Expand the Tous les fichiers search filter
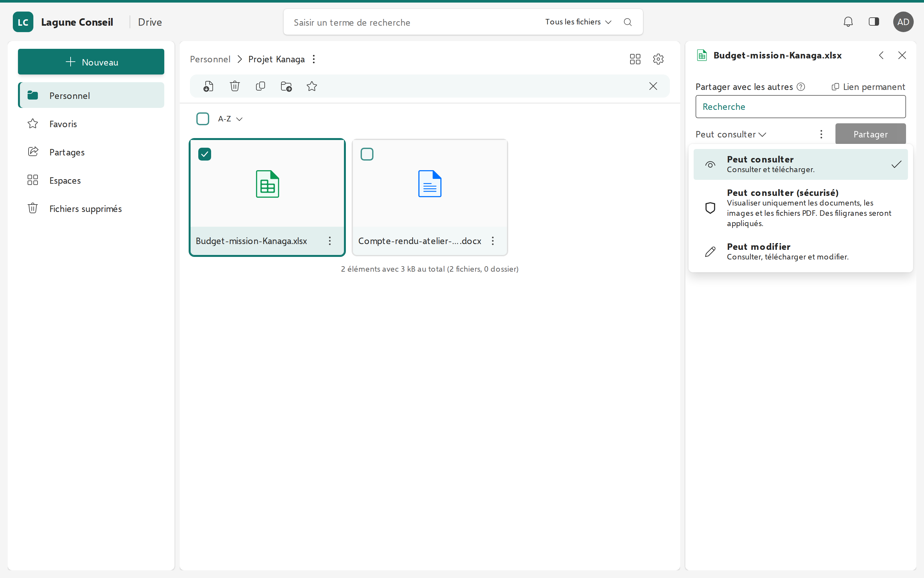This screenshot has width=924, height=578. (x=578, y=22)
